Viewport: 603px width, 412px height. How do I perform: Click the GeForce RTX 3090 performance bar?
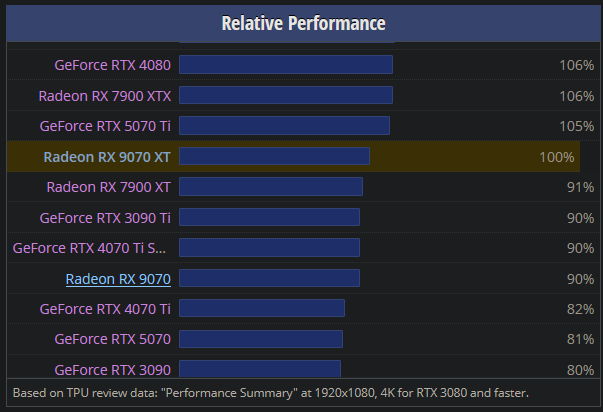coord(260,369)
